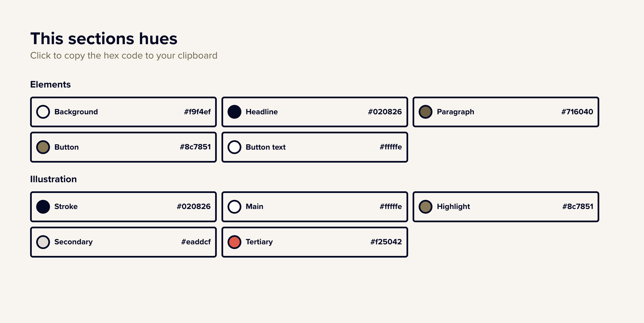Click the Headline dark navy swatch
This screenshot has width=644, height=323.
point(234,112)
